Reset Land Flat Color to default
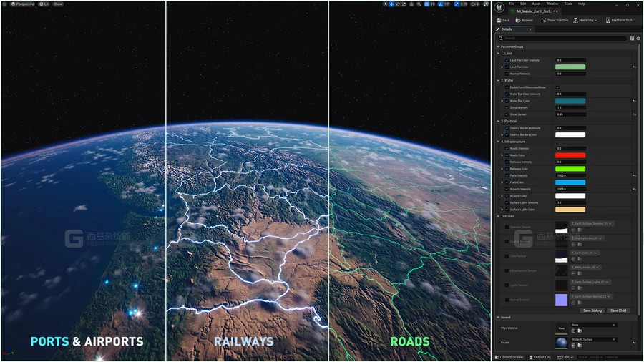The width and height of the screenshot is (644, 362). click(634, 67)
